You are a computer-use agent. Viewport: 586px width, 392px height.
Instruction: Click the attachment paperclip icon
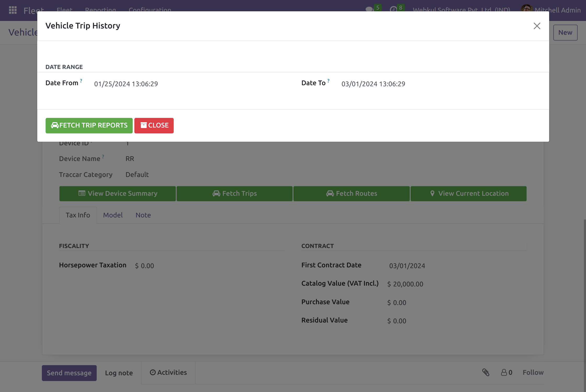point(486,372)
